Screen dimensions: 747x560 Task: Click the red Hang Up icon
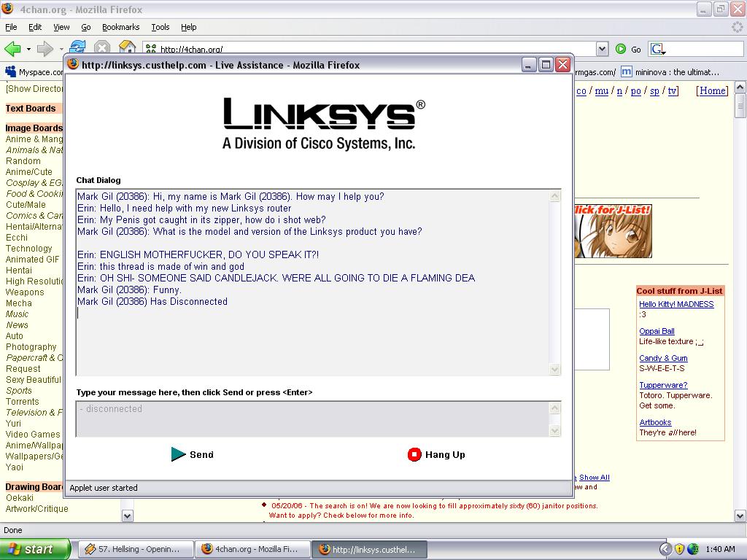pyautogui.click(x=414, y=455)
